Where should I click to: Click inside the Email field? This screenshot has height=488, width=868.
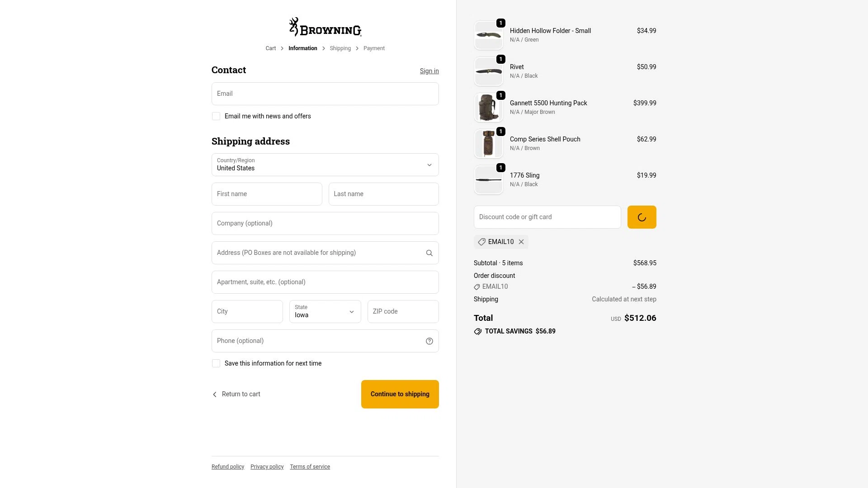tap(325, 94)
